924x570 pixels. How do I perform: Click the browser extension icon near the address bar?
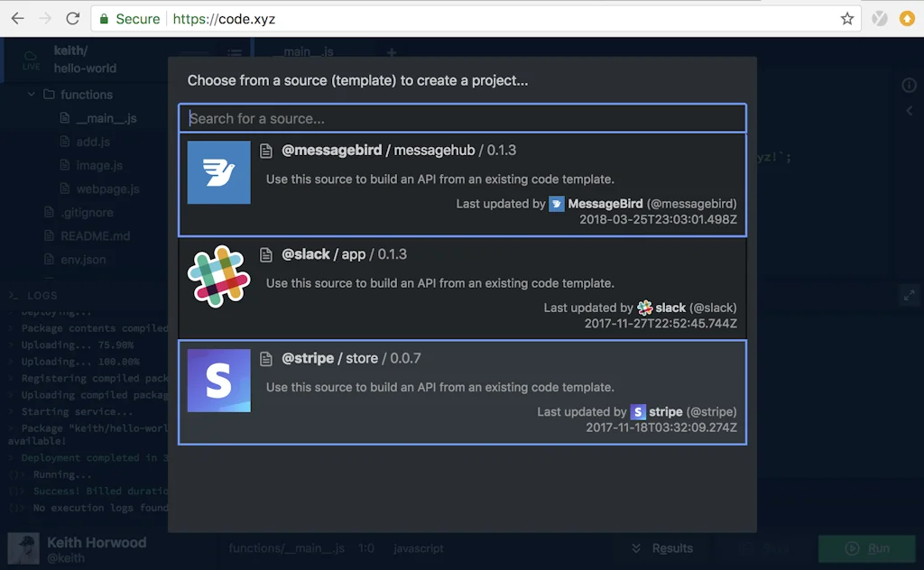(x=879, y=18)
